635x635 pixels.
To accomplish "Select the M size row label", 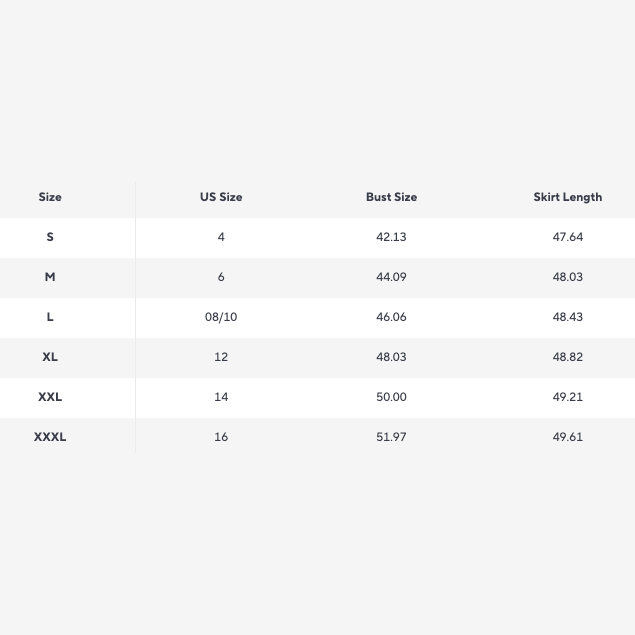I will click(50, 277).
